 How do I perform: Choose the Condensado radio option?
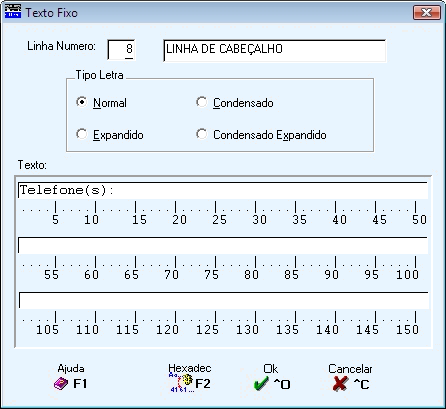pos(202,102)
